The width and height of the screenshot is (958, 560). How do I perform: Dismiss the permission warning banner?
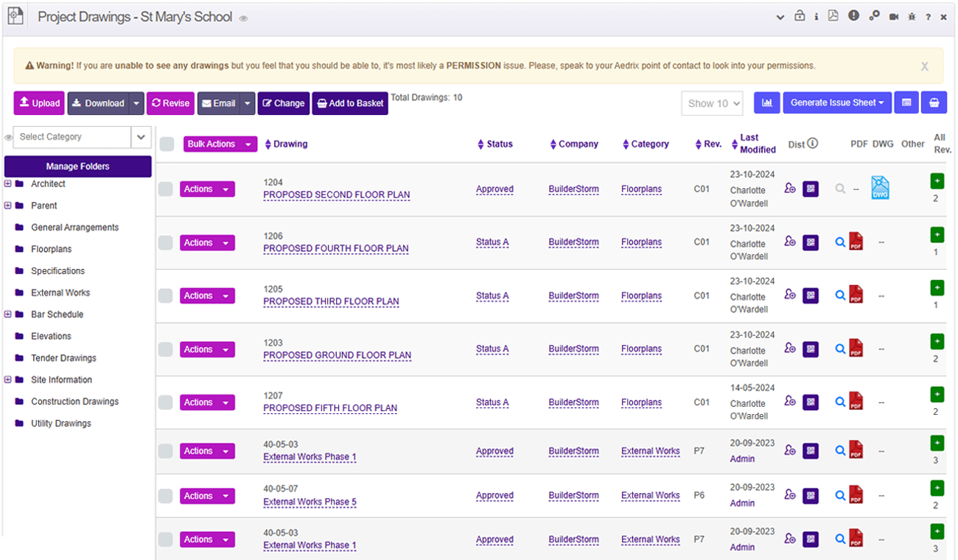coord(924,66)
